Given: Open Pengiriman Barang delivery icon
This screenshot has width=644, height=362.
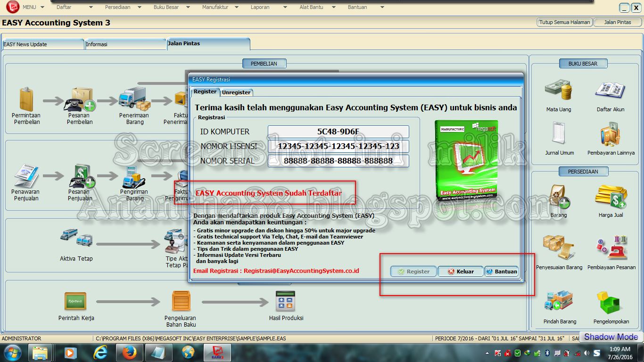Looking at the screenshot, I should [134, 177].
